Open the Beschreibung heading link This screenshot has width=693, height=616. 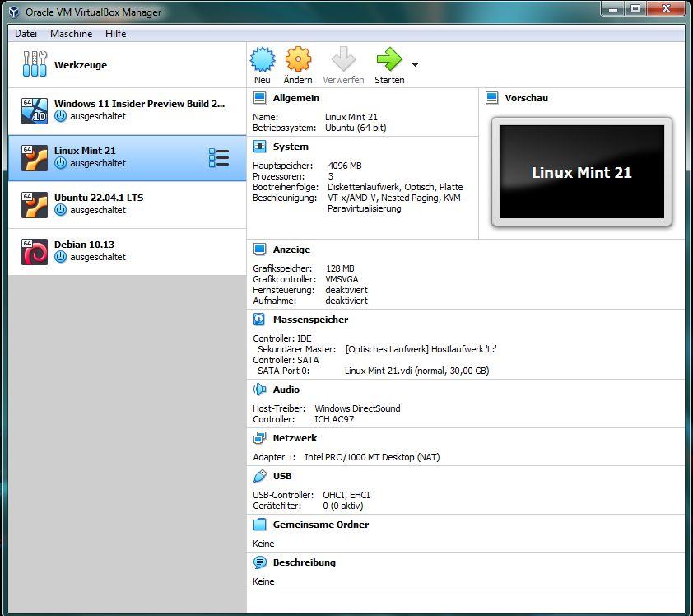[304, 563]
